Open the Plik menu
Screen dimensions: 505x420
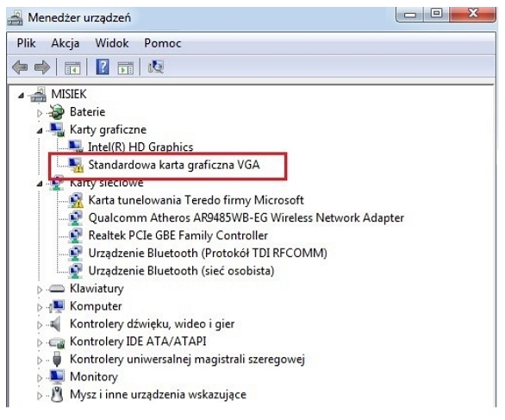[26, 43]
